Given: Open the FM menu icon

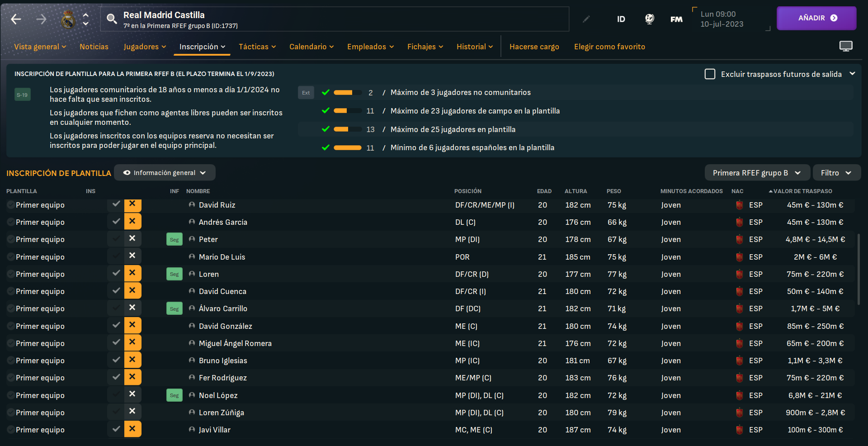Looking at the screenshot, I should (676, 19).
